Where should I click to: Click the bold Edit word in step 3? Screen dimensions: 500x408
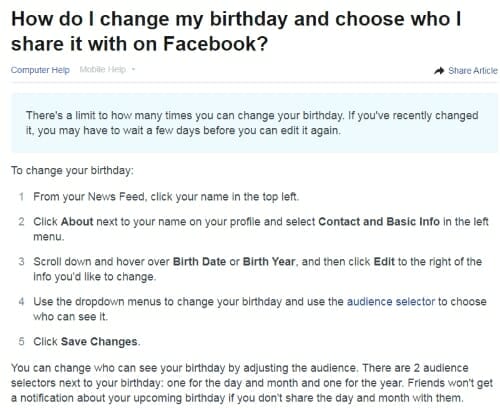384,261
